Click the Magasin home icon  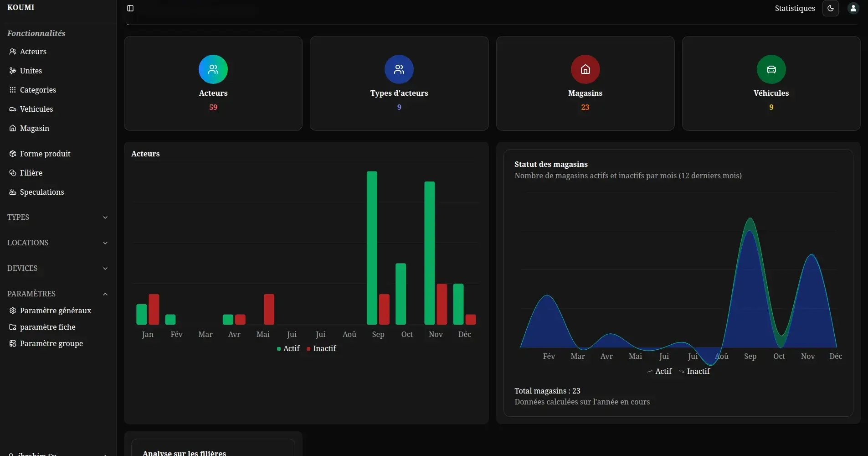point(12,128)
